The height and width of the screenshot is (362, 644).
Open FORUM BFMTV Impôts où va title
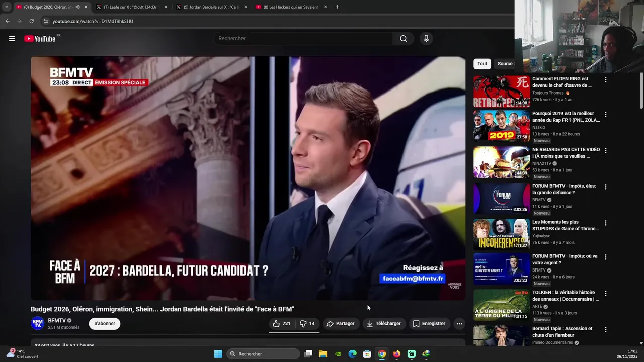click(x=565, y=259)
